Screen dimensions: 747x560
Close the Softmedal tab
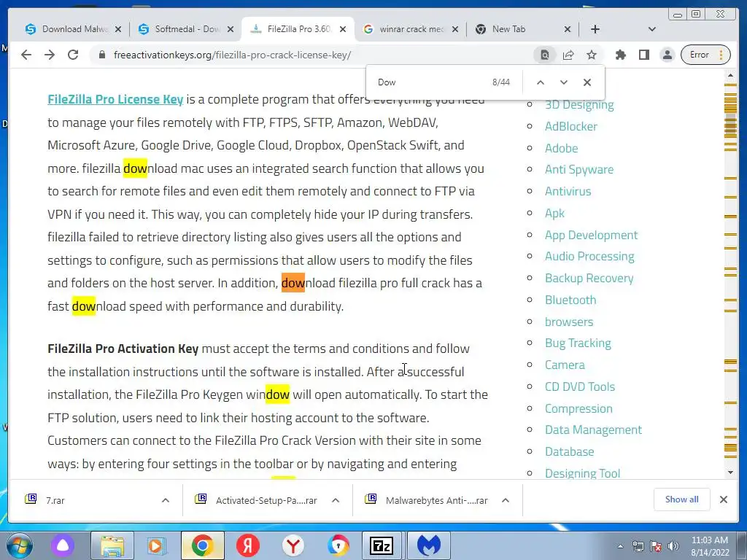click(231, 29)
